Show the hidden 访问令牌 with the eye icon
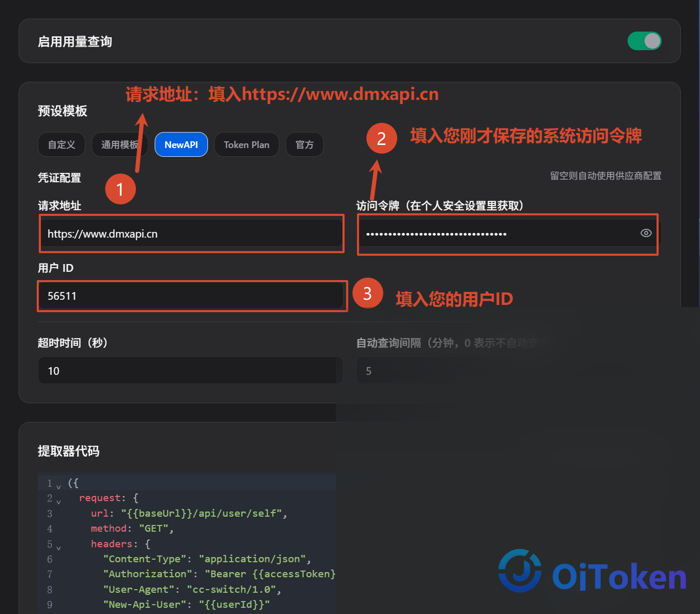Screen dimensions: 700x614 pos(646,233)
